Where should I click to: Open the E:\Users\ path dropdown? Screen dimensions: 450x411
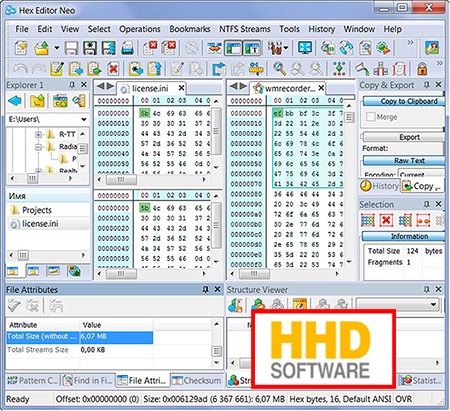tap(84, 119)
